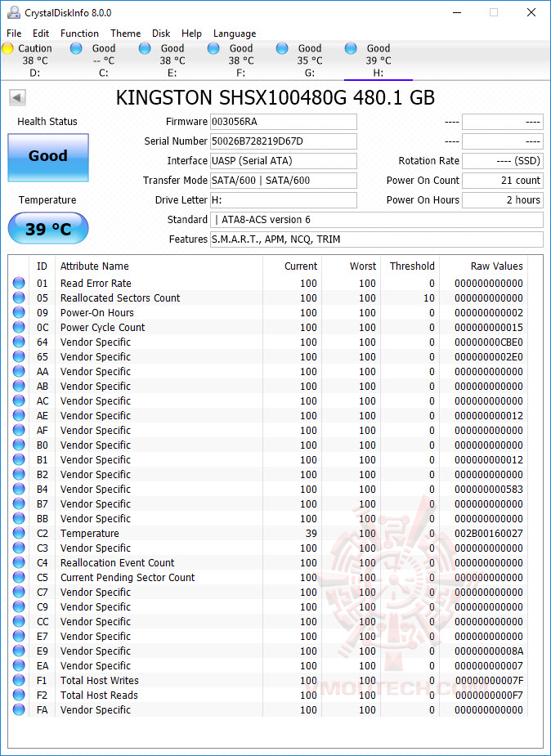Image resolution: width=551 pixels, height=756 pixels.
Task: Click the Interface field UASP (Serial ATA)
Action: click(284, 161)
